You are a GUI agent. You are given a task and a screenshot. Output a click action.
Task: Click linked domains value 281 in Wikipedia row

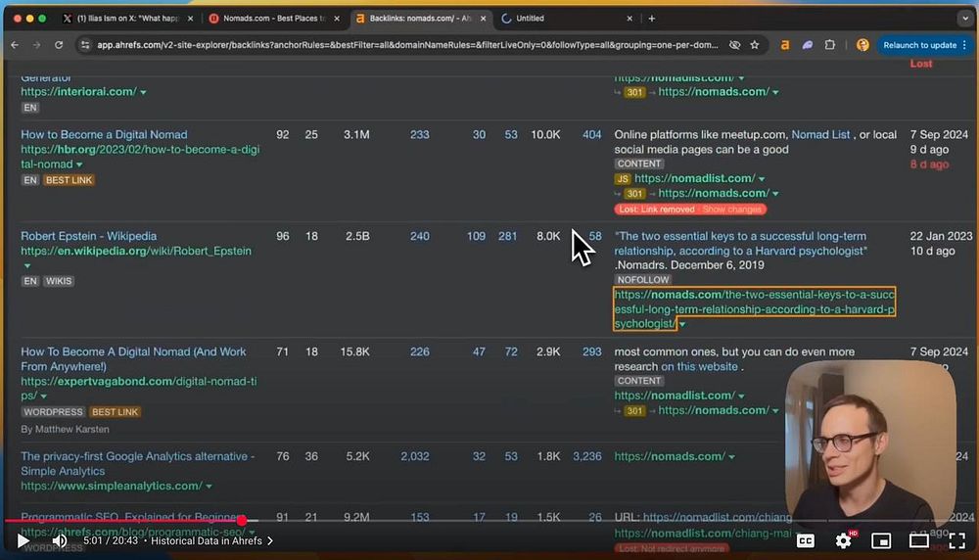(507, 236)
